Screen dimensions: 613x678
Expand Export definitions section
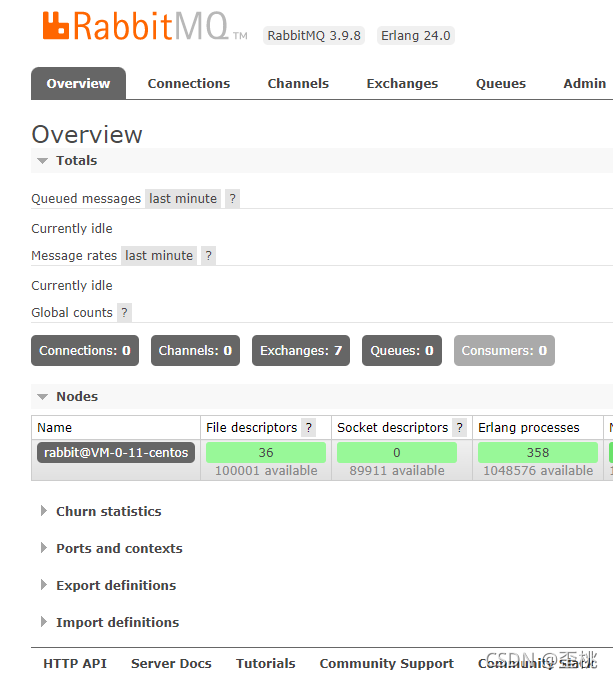[116, 585]
